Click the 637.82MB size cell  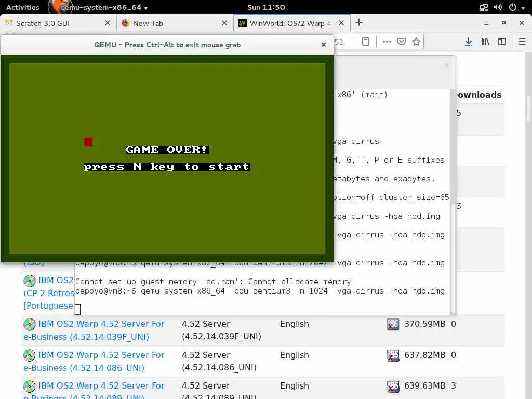(424, 355)
